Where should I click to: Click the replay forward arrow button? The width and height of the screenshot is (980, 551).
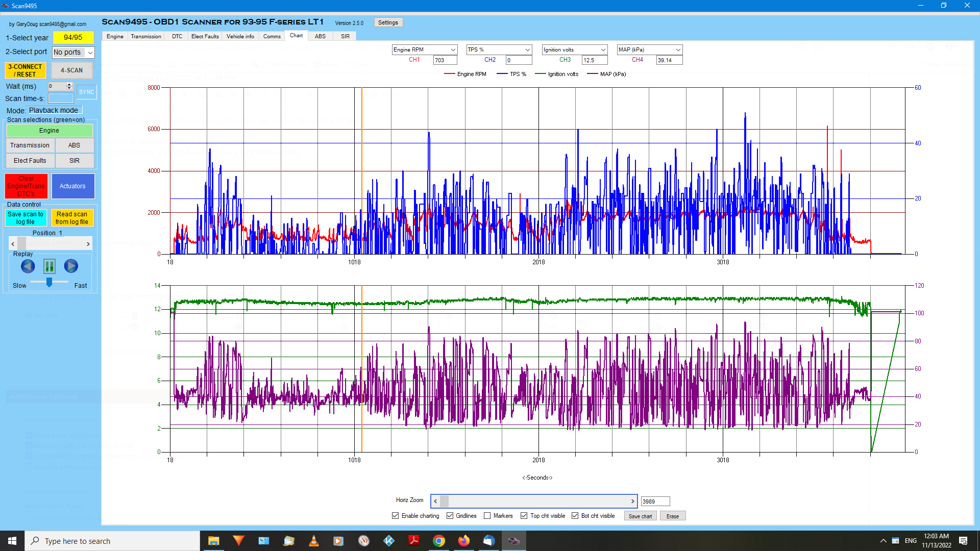click(71, 266)
